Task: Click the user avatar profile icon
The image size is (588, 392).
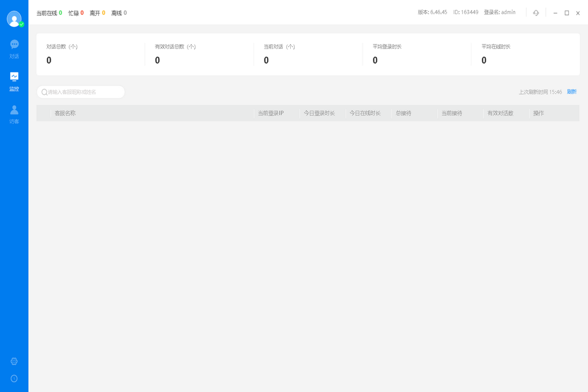Action: [14, 19]
